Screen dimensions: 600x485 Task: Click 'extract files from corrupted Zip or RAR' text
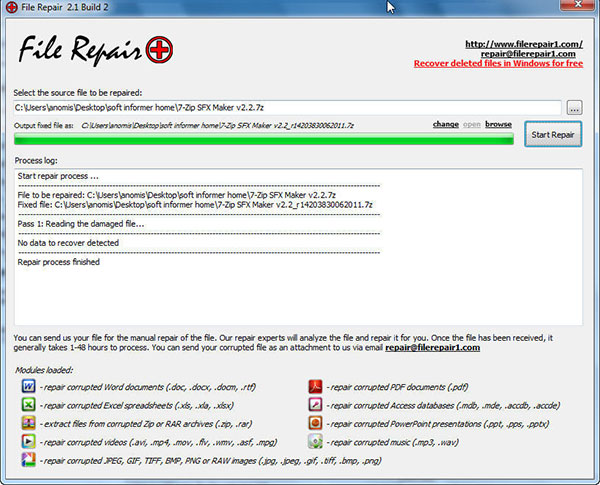click(x=146, y=424)
